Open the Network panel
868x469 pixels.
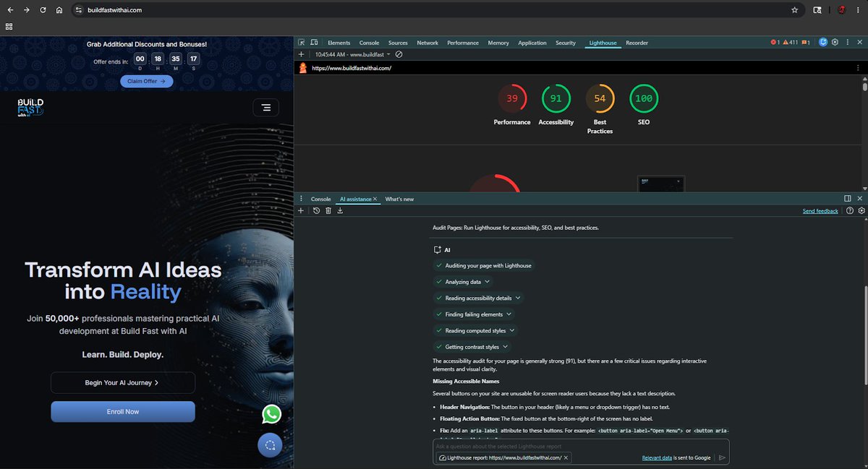[x=427, y=43]
